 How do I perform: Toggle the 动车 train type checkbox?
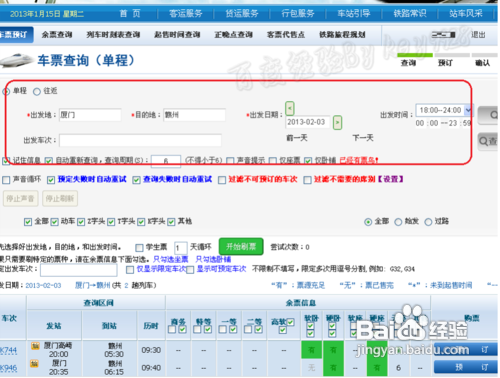(x=55, y=222)
